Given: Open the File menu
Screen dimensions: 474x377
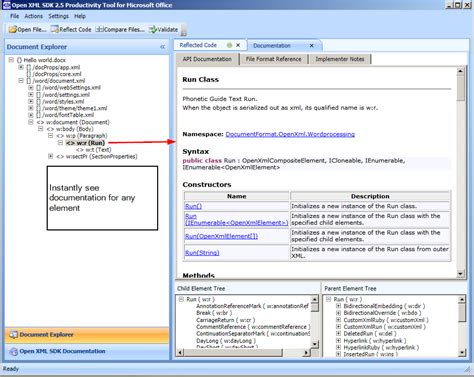Looking at the screenshot, I should (x=14, y=16).
